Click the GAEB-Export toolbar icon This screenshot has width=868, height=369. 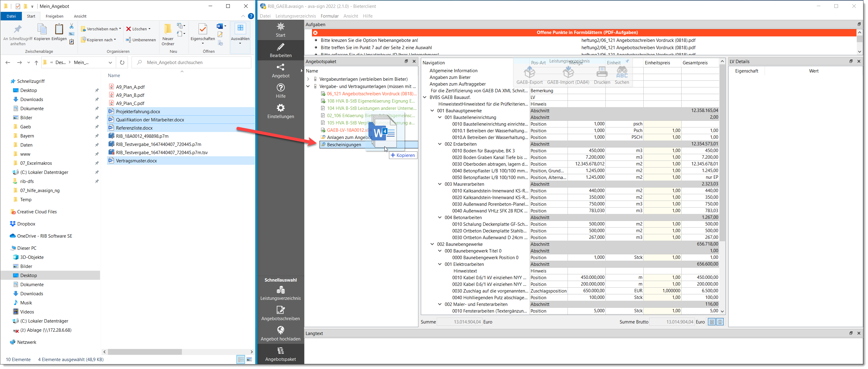coord(529,75)
